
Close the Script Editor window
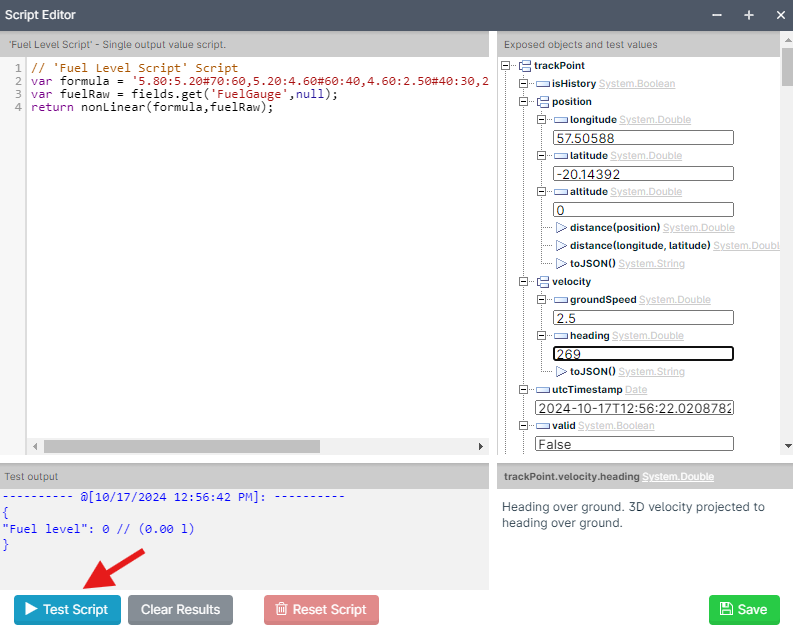[x=780, y=15]
